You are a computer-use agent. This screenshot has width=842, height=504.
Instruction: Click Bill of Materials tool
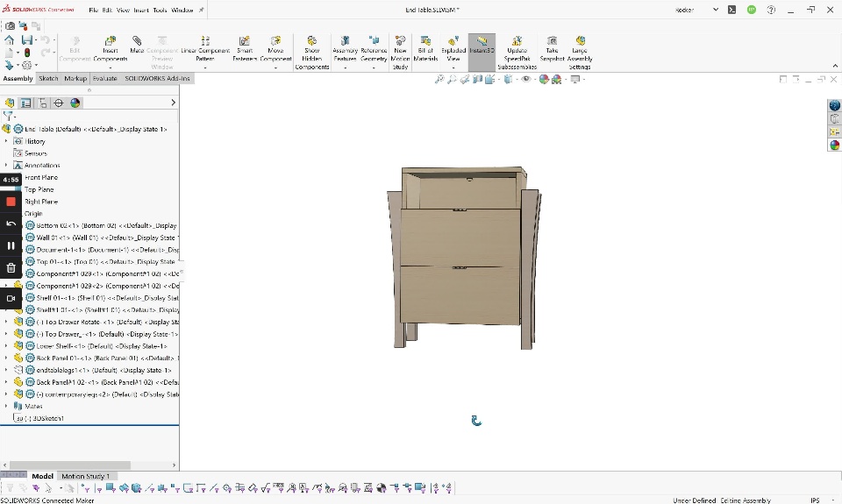pos(425,49)
